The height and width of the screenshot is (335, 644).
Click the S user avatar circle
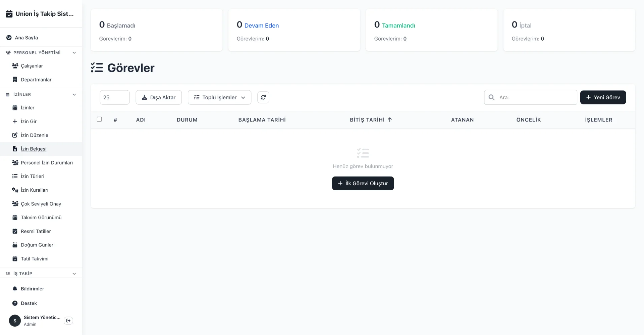point(15,321)
